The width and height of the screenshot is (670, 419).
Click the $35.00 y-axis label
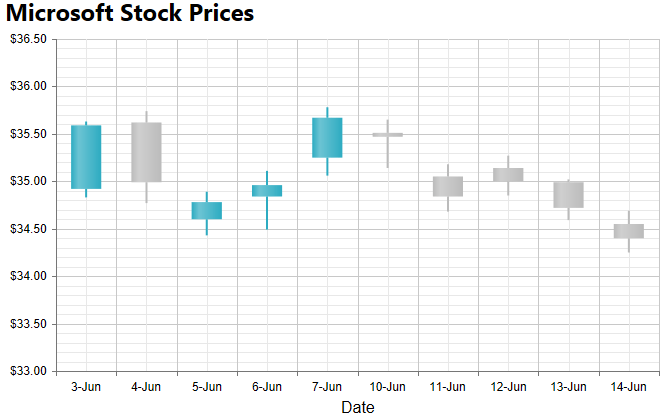[x=28, y=181]
